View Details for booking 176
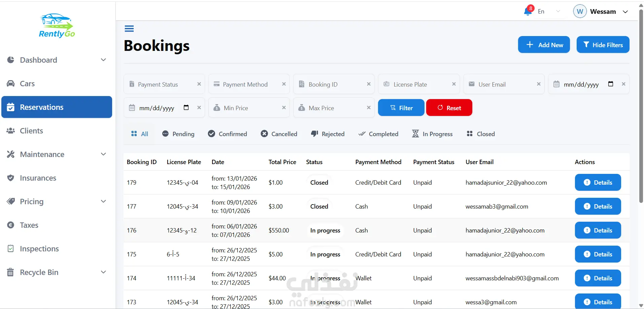The image size is (644, 309). (x=598, y=230)
